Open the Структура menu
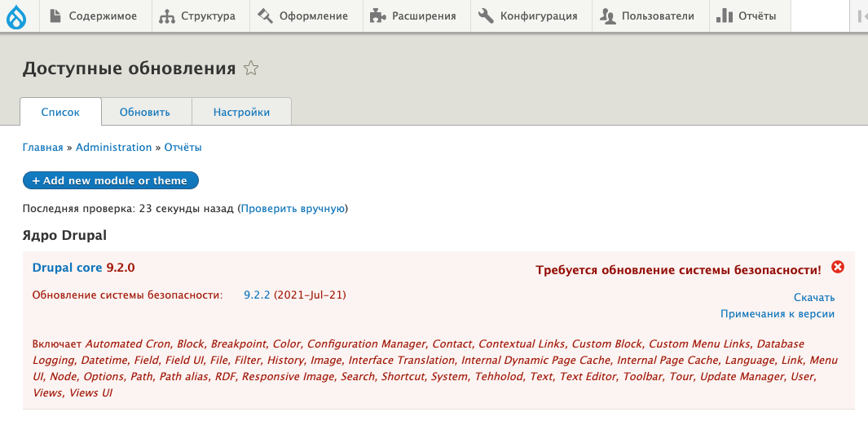 (200, 16)
